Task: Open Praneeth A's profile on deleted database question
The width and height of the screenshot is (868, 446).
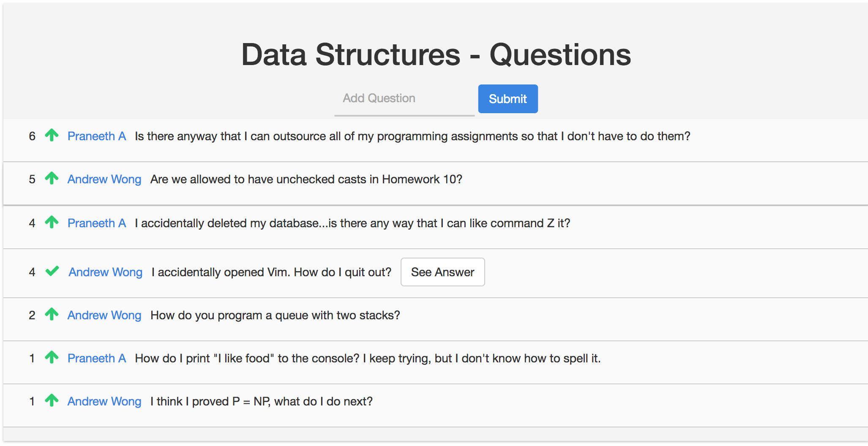Action: [x=97, y=223]
